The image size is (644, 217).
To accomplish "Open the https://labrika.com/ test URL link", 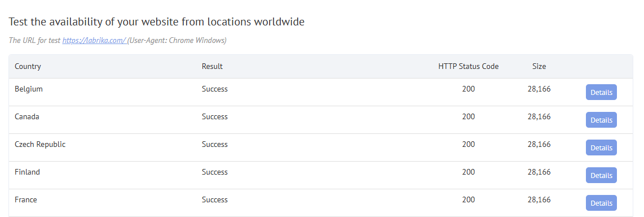I will [94, 40].
